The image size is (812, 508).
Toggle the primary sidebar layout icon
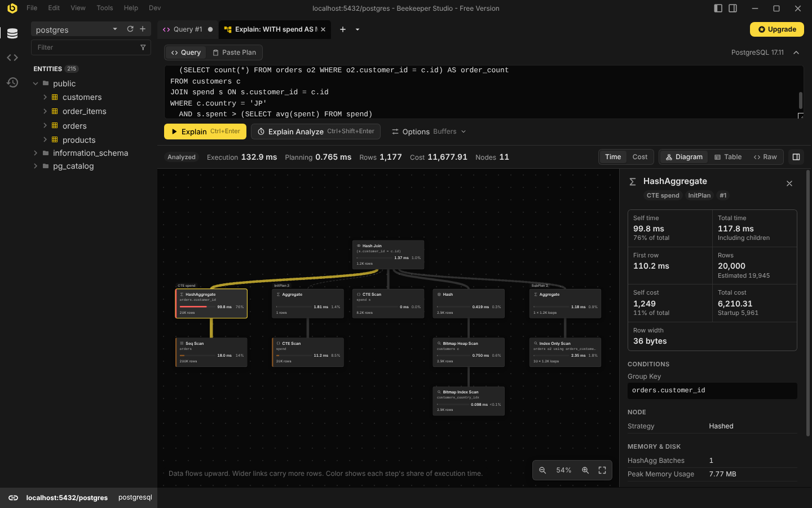coord(718,8)
